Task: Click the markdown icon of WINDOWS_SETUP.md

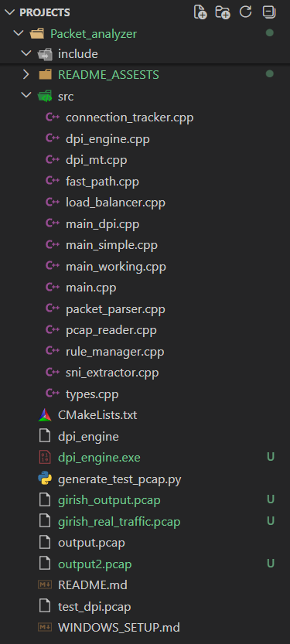Action: coord(45,628)
